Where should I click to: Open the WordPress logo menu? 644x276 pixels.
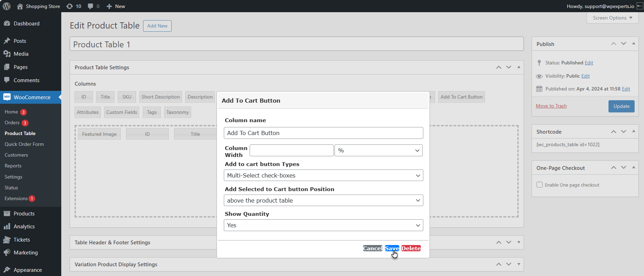point(7,6)
